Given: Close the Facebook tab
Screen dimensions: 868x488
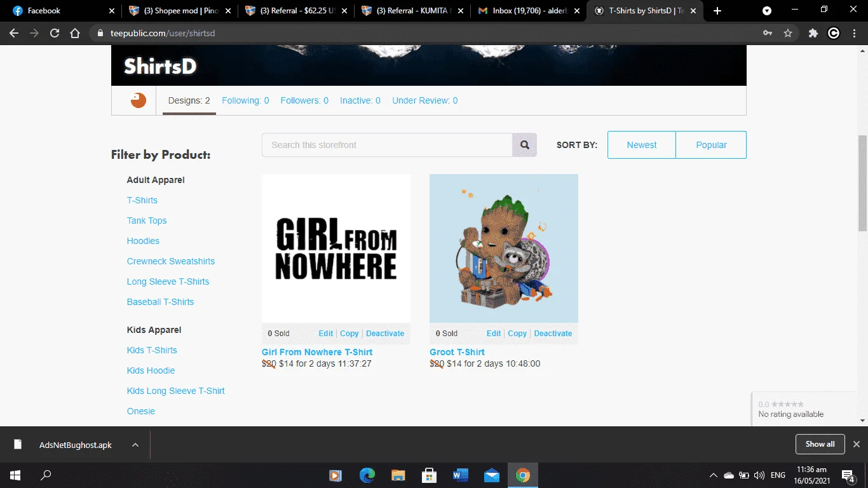Looking at the screenshot, I should click(x=111, y=11).
